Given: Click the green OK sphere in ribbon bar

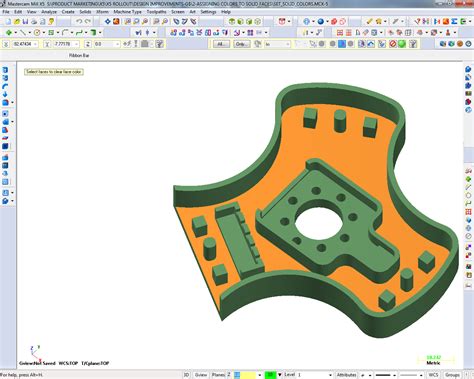Looking at the screenshot, I should tap(402, 44).
